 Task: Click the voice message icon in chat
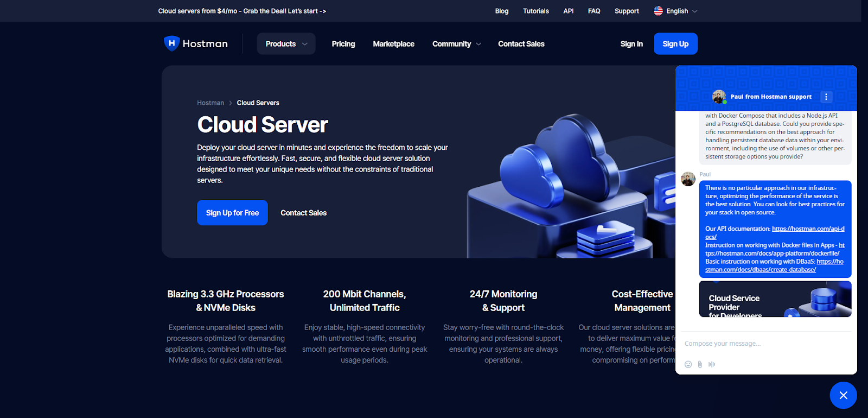coord(712,364)
